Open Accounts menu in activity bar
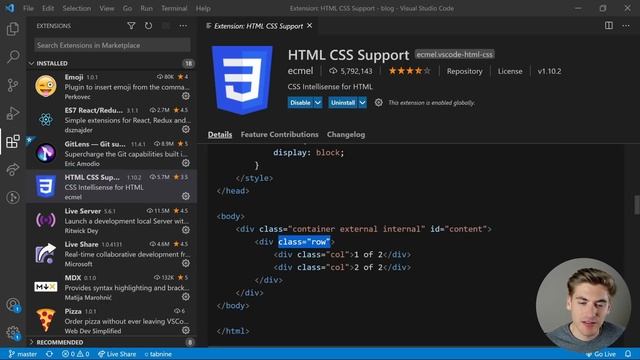The height and width of the screenshot is (360, 640). [x=13, y=305]
